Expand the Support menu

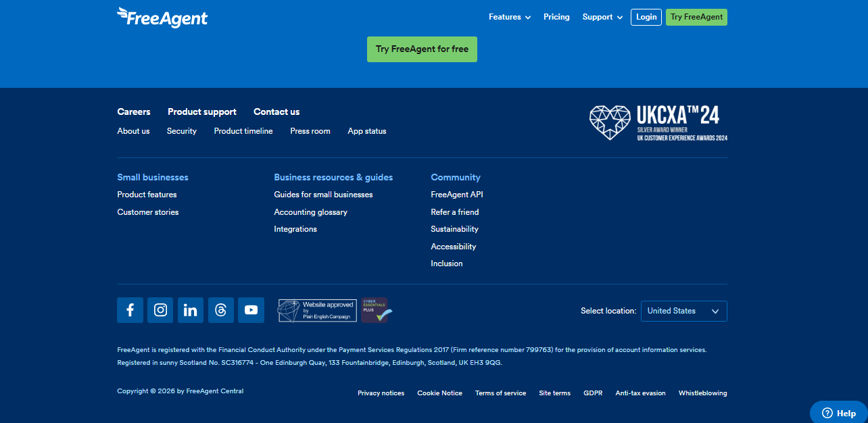(601, 17)
